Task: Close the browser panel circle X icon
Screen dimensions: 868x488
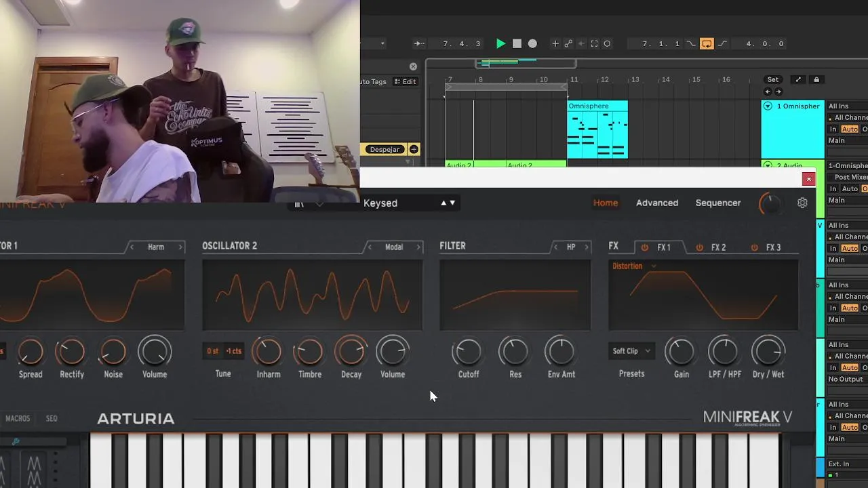Action: [x=413, y=66]
